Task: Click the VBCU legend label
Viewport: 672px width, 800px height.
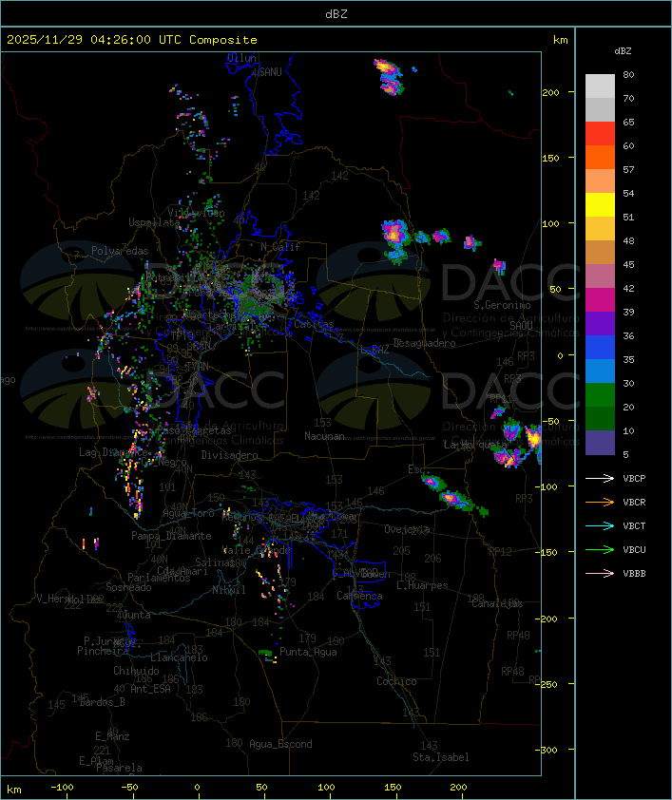Action: coord(634,550)
